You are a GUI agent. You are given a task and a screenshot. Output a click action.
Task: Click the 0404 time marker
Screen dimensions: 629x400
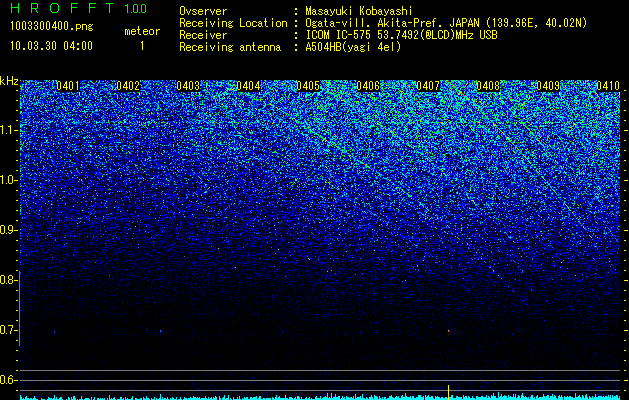click(x=248, y=86)
